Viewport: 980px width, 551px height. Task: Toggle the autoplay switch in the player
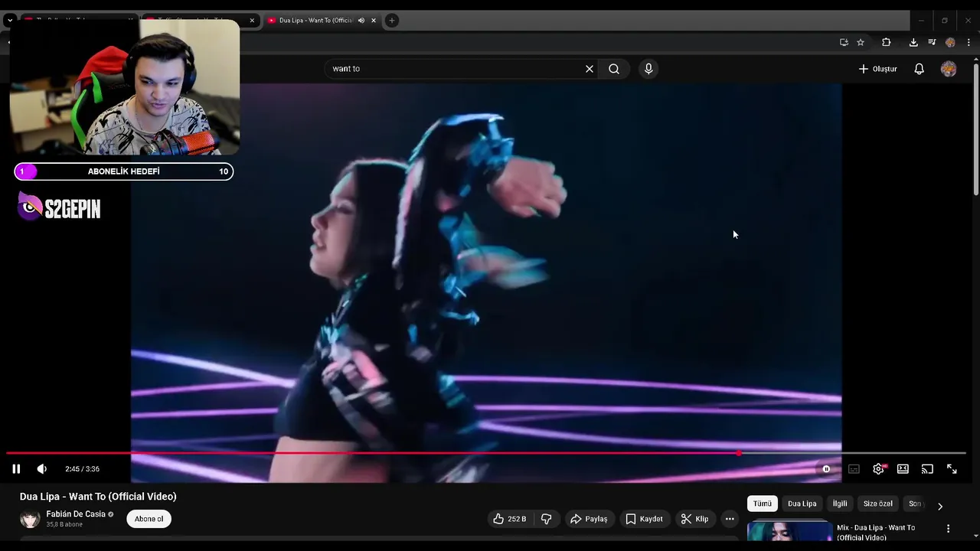click(x=826, y=469)
